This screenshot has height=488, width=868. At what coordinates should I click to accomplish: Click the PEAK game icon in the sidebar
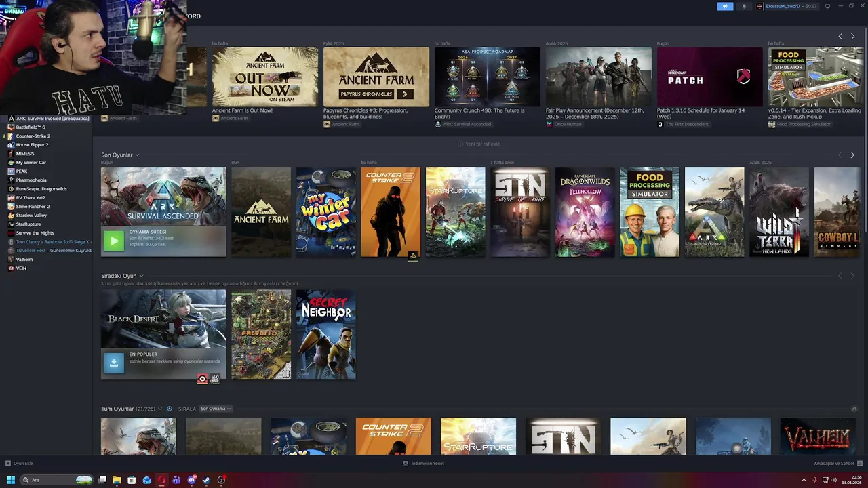[x=11, y=171]
